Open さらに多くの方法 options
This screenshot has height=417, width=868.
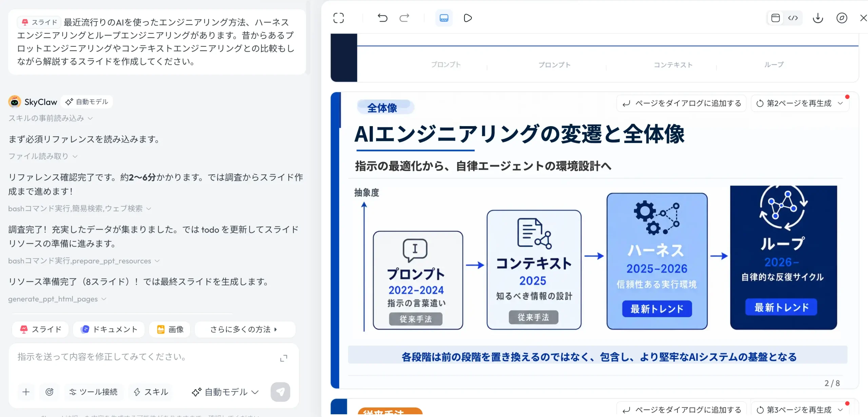point(245,329)
